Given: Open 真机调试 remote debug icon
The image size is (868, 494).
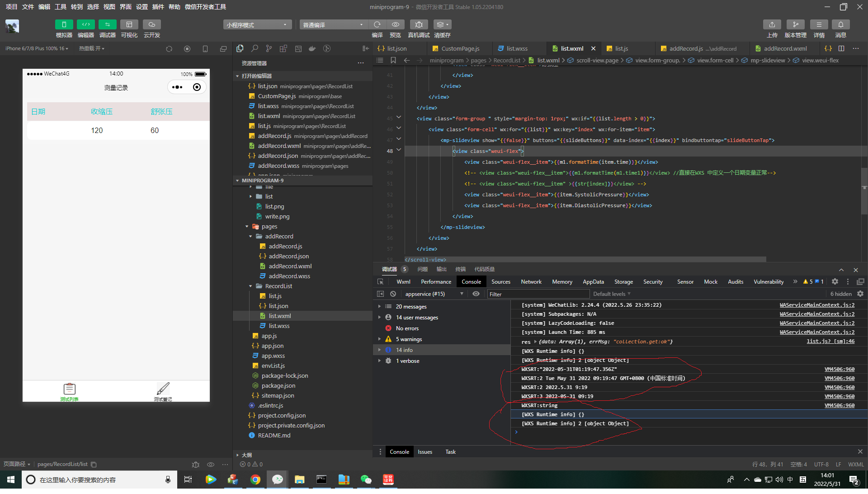Looking at the screenshot, I should (x=419, y=24).
